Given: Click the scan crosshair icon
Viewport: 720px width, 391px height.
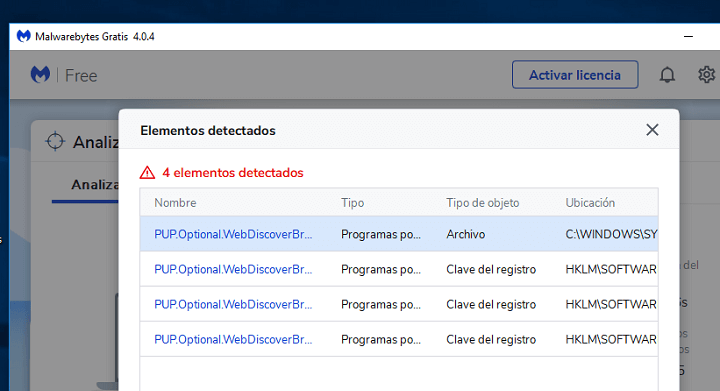Looking at the screenshot, I should point(55,141).
